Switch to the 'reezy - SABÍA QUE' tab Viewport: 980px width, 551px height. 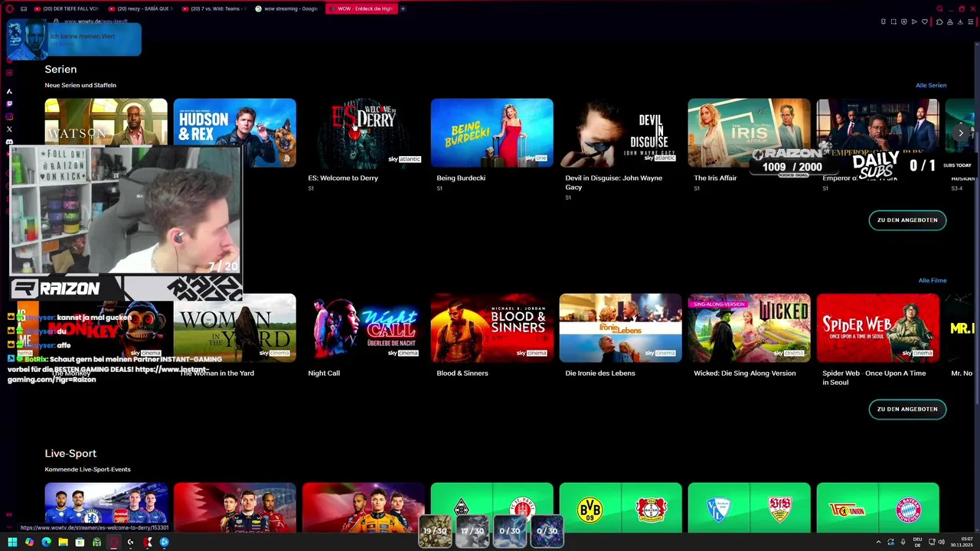click(141, 8)
